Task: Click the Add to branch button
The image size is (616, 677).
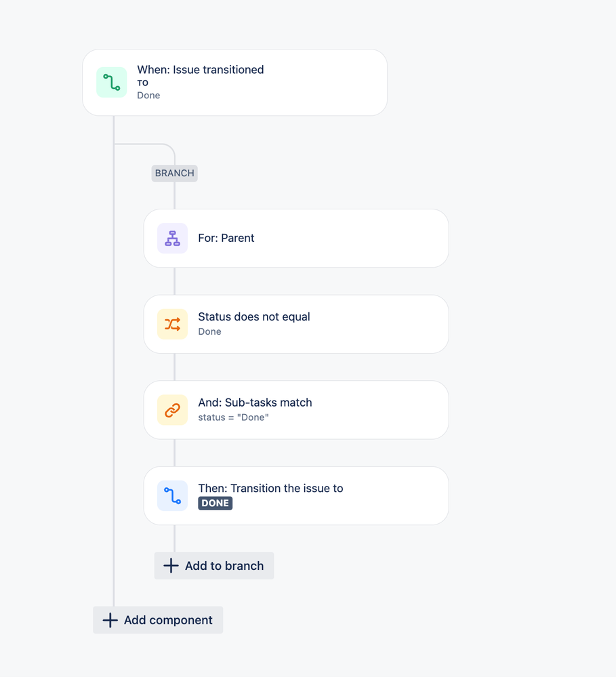Action: pyautogui.click(x=213, y=565)
